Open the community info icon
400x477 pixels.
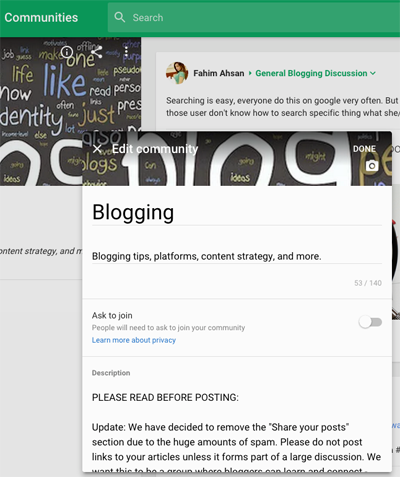67,52
